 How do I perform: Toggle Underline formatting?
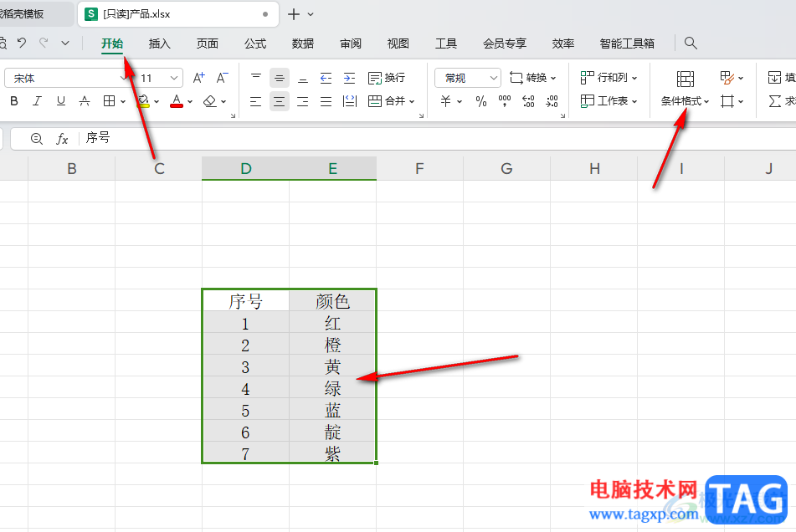tap(61, 101)
